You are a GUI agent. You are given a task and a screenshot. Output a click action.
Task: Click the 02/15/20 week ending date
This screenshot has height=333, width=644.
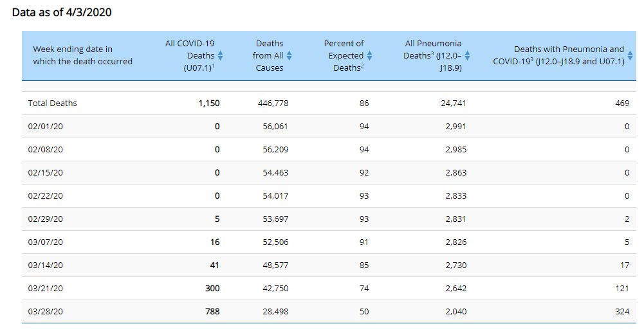point(46,172)
